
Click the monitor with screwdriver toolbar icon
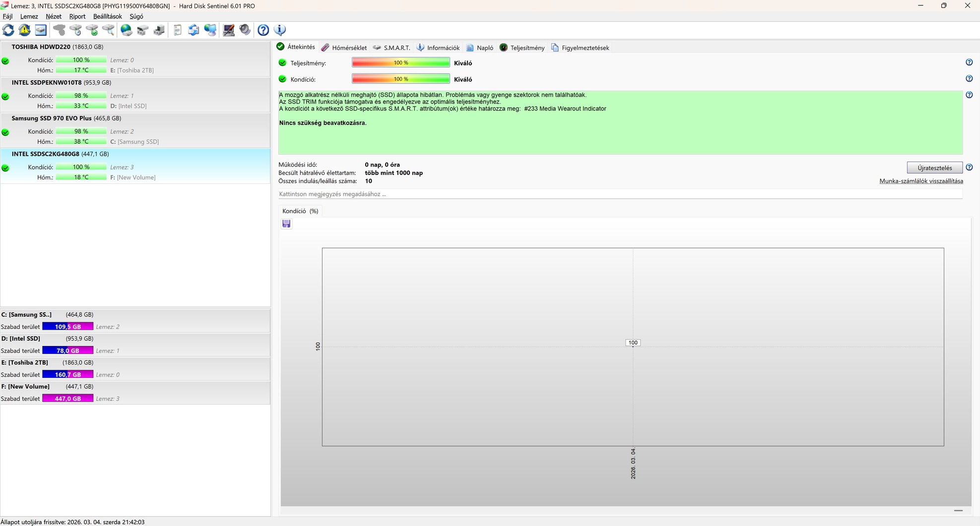tap(228, 30)
